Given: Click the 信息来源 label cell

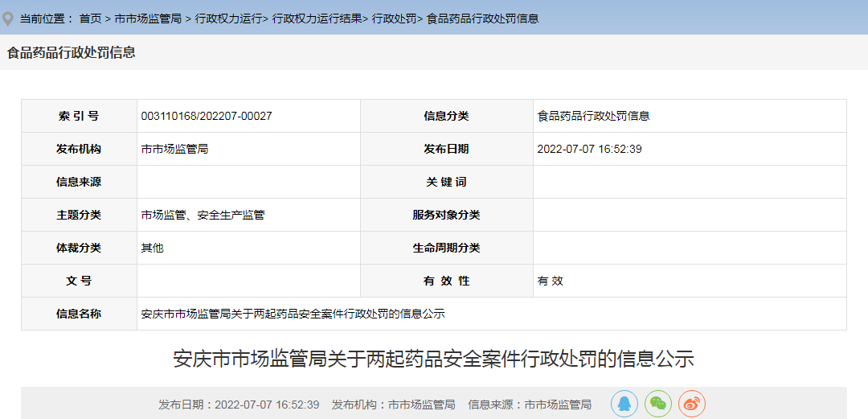Looking at the screenshot, I should tap(79, 182).
